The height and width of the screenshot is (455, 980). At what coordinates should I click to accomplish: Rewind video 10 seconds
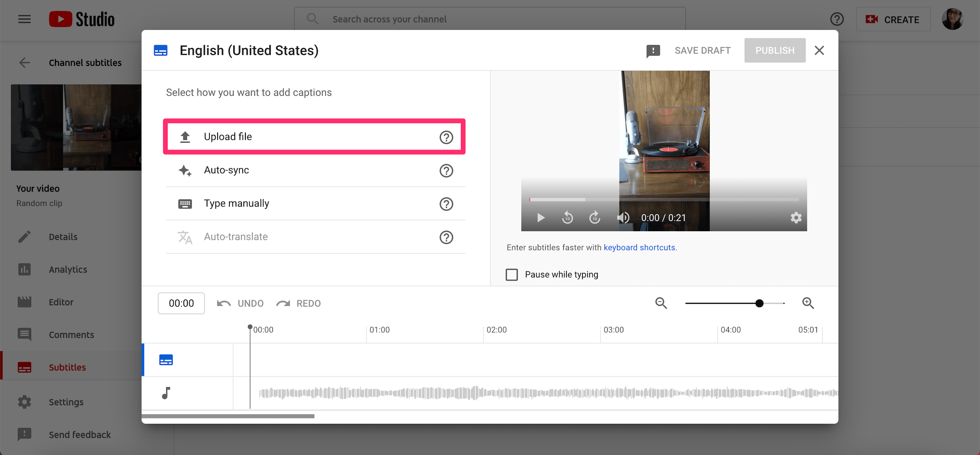[568, 218]
